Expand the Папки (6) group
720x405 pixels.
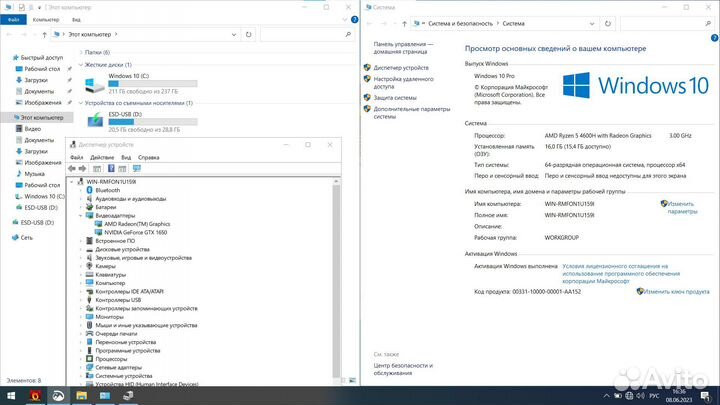pyautogui.click(x=81, y=52)
